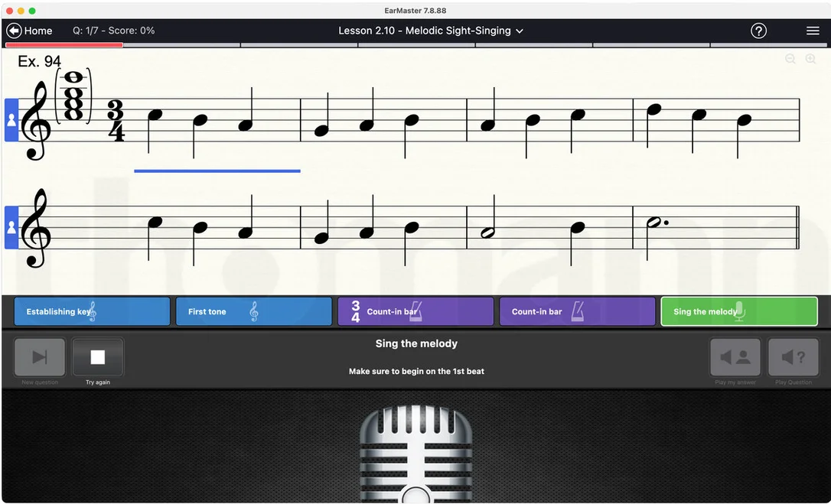Click the voice icon on the second staff
The height and width of the screenshot is (504, 831).
click(x=11, y=227)
